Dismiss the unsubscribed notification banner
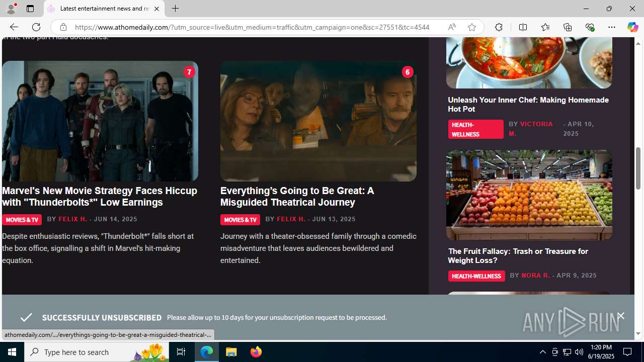The width and height of the screenshot is (644, 362). coord(621,316)
